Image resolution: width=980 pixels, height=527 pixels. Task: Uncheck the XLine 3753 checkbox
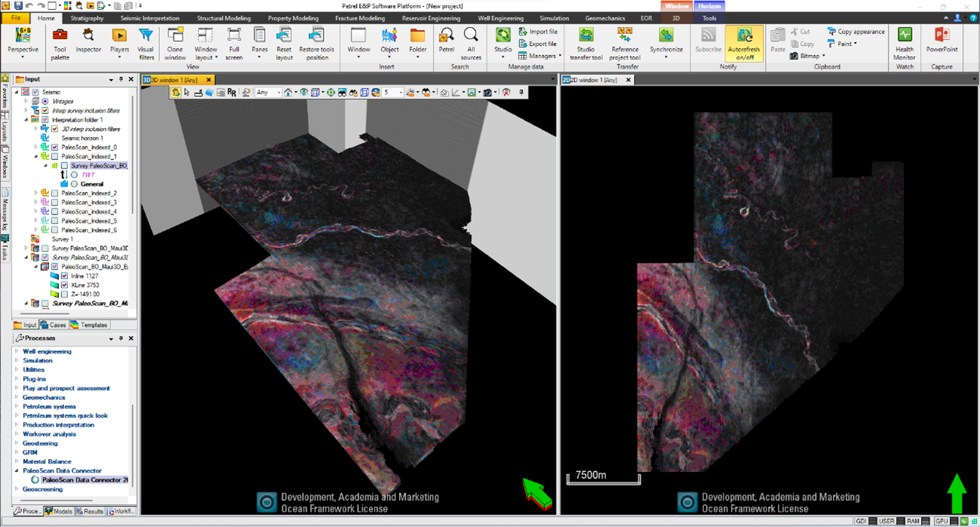tap(65, 285)
